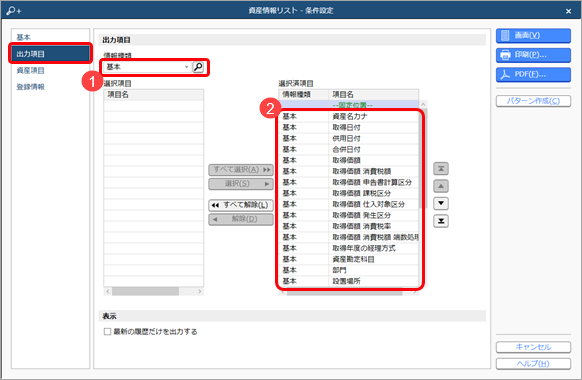Select the 設置場所 row
The width and height of the screenshot is (582, 380).
(x=349, y=281)
